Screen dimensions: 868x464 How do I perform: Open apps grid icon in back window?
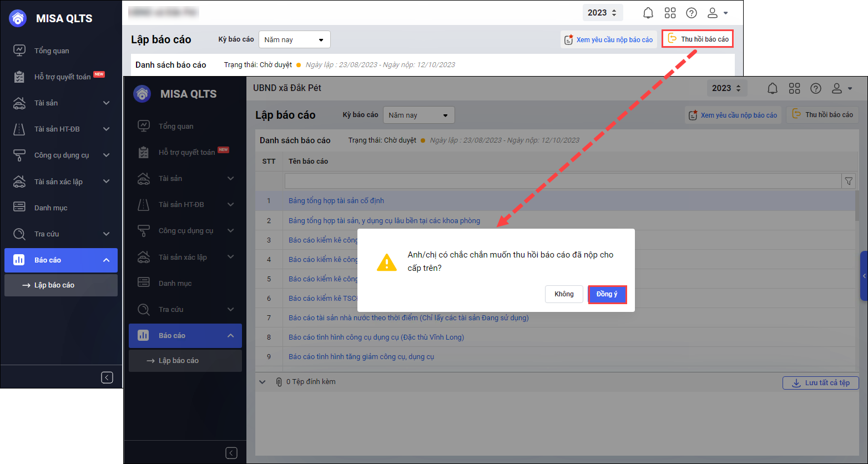coord(670,13)
